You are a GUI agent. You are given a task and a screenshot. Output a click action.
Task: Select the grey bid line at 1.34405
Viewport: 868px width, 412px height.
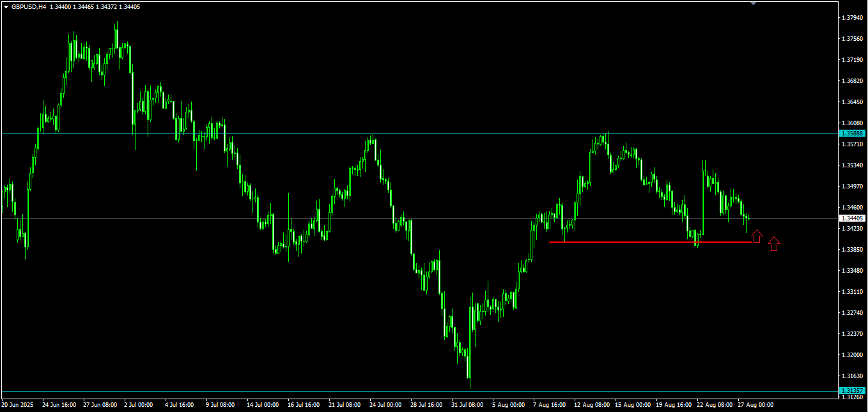click(x=419, y=218)
